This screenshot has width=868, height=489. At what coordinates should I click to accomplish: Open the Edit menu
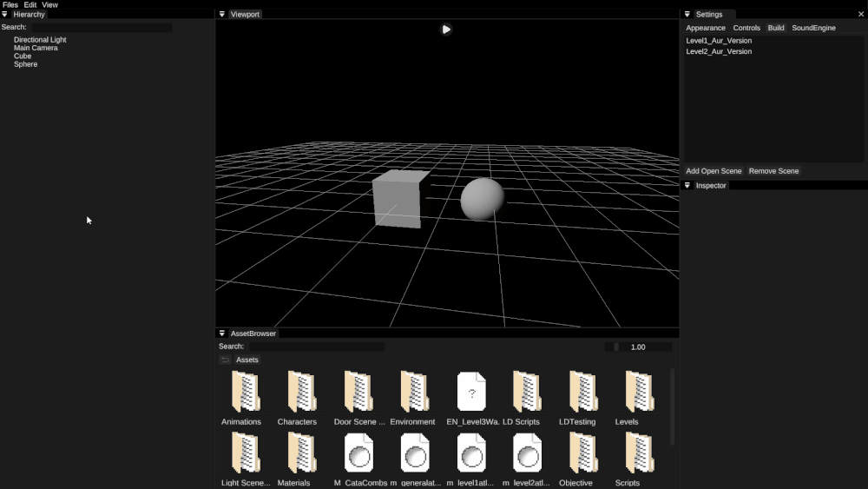click(30, 5)
